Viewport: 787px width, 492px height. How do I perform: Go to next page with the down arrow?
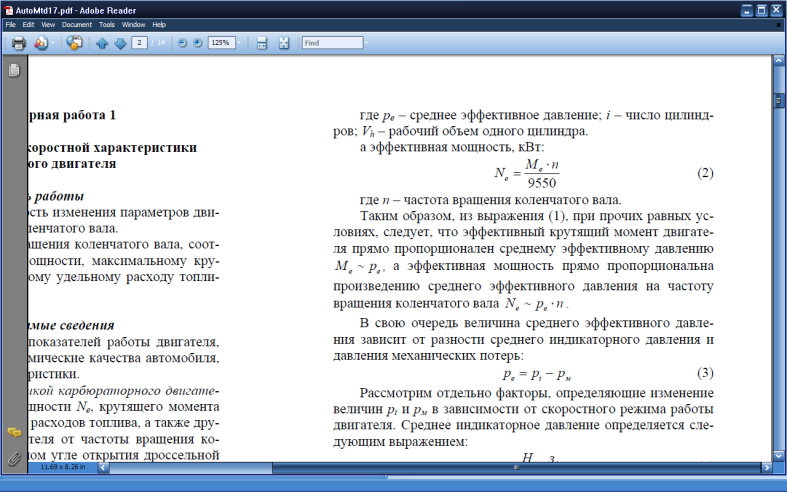120,44
